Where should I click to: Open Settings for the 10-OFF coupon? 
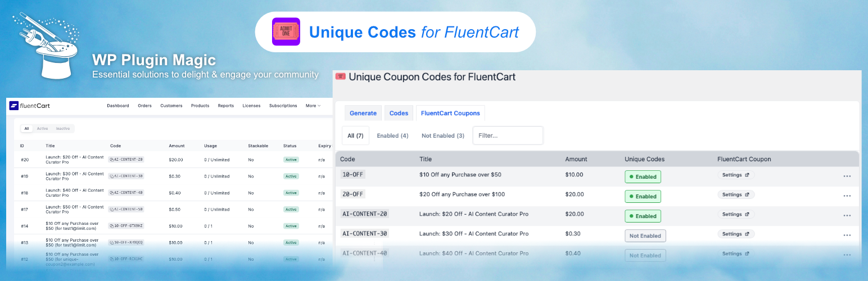736,175
